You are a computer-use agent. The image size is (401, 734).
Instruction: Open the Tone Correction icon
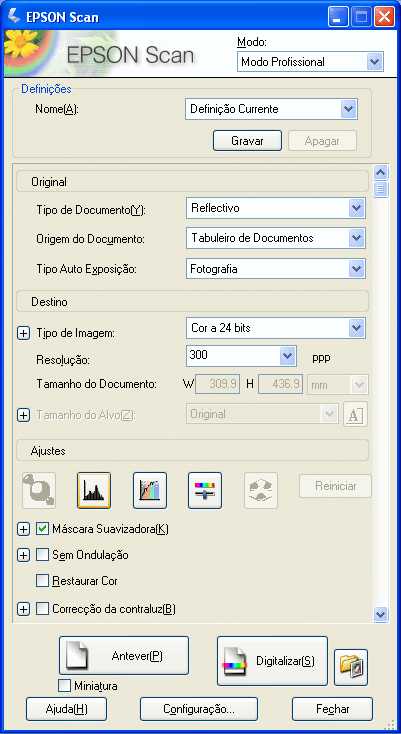[x=150, y=490]
